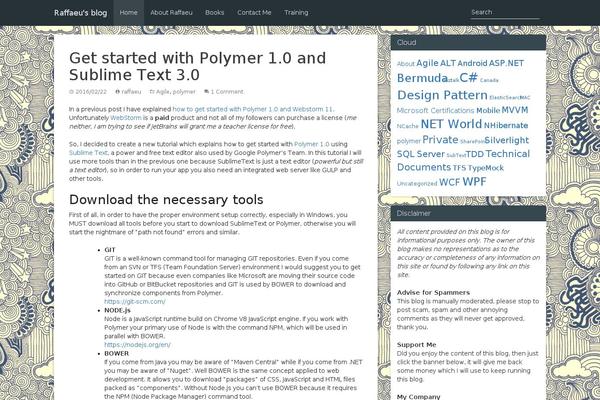The height and width of the screenshot is (400, 600).
Task: Follow the Polymer 1.0 link in the second paragraph
Action: [x=311, y=144]
